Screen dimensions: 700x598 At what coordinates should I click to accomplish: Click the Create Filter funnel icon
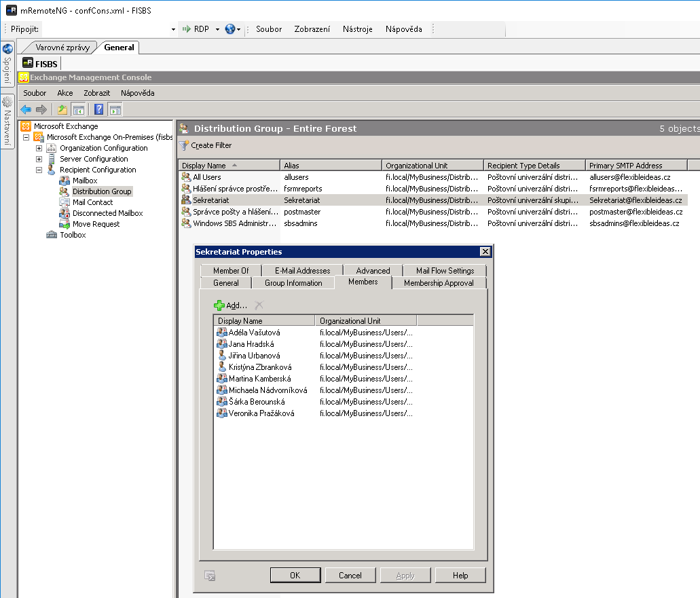[x=183, y=145]
